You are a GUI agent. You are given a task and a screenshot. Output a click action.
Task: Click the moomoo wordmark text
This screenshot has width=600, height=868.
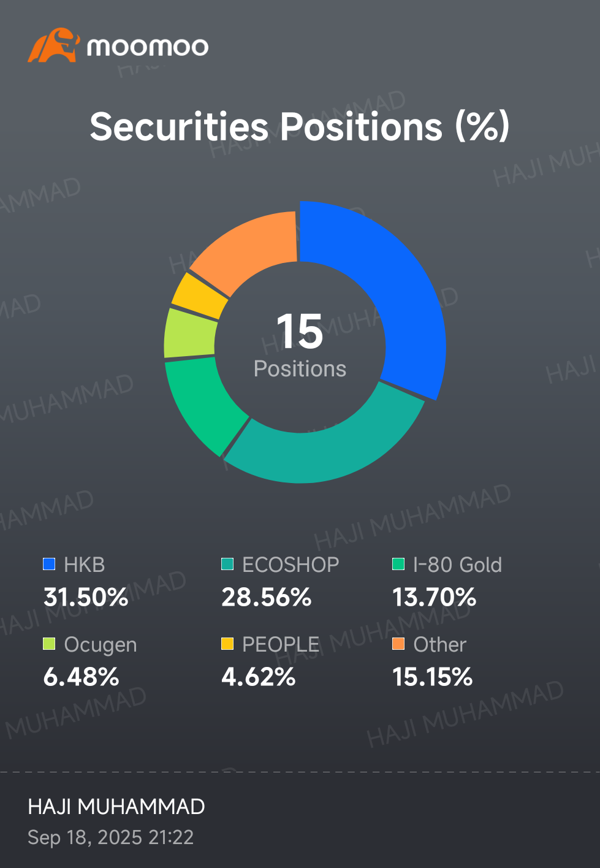[x=148, y=47]
